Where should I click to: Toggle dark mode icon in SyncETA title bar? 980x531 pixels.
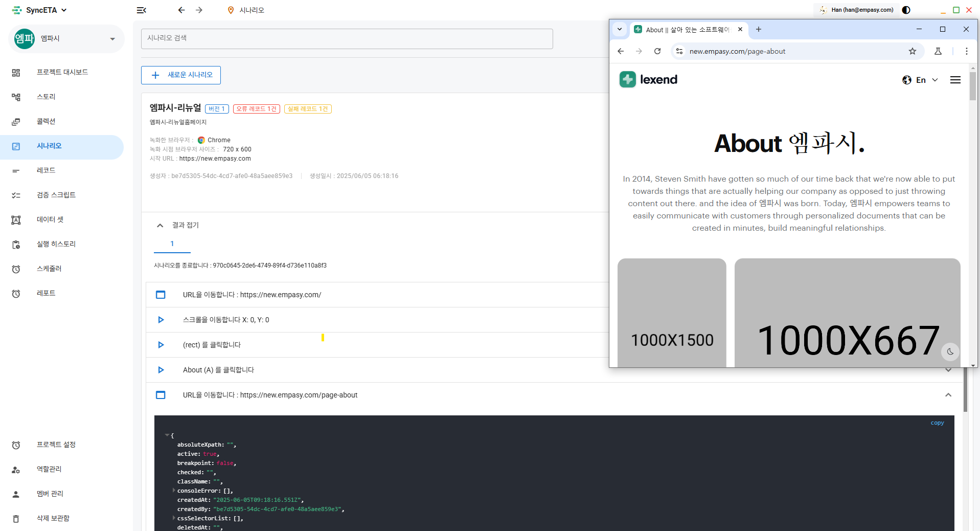click(906, 10)
